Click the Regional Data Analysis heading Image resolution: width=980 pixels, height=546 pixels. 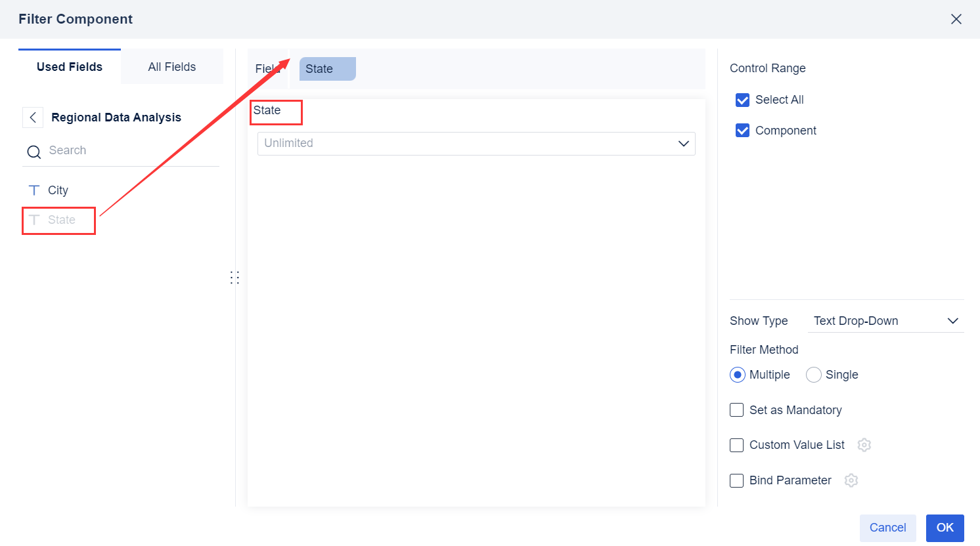[116, 117]
